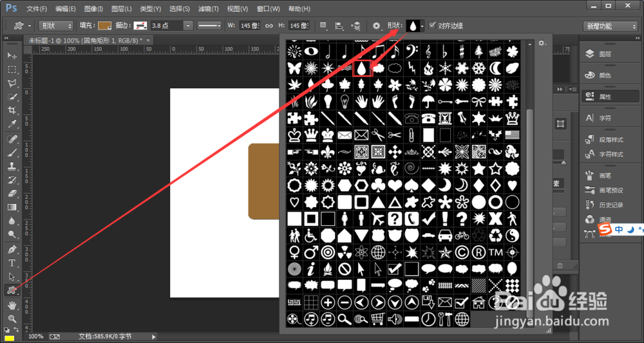This screenshot has height=343, width=644.
Task: Open path alignment dropdown in options bar
Action: [x=339, y=26]
